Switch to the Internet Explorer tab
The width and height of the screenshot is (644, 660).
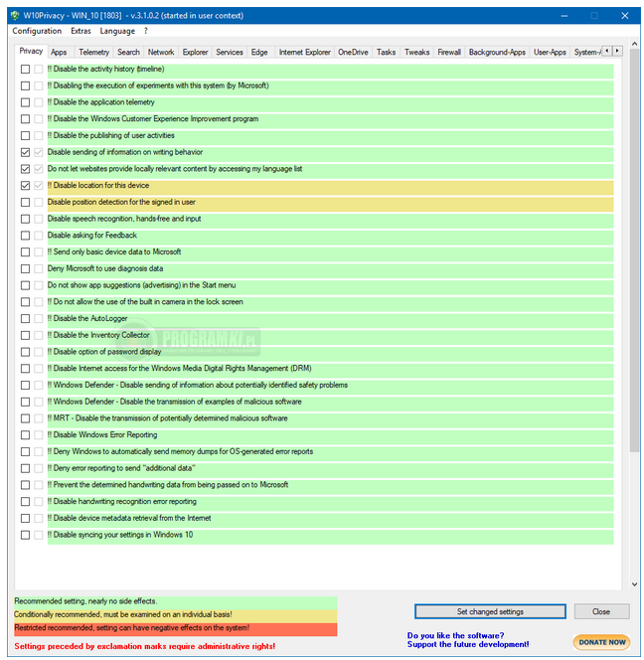pyautogui.click(x=305, y=53)
